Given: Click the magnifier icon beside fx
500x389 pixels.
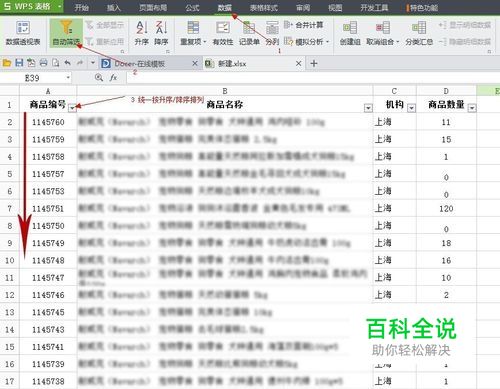Looking at the screenshot, I should [x=99, y=78].
